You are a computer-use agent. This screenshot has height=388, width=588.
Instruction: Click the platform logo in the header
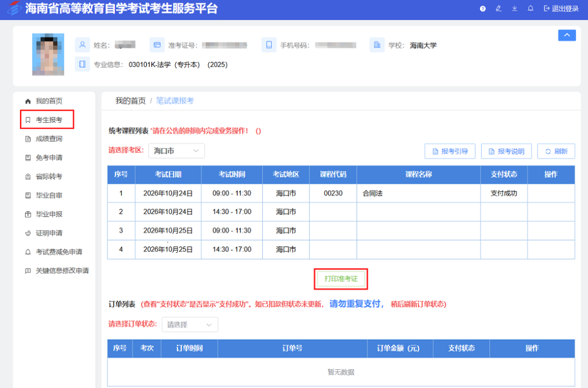(14, 8)
